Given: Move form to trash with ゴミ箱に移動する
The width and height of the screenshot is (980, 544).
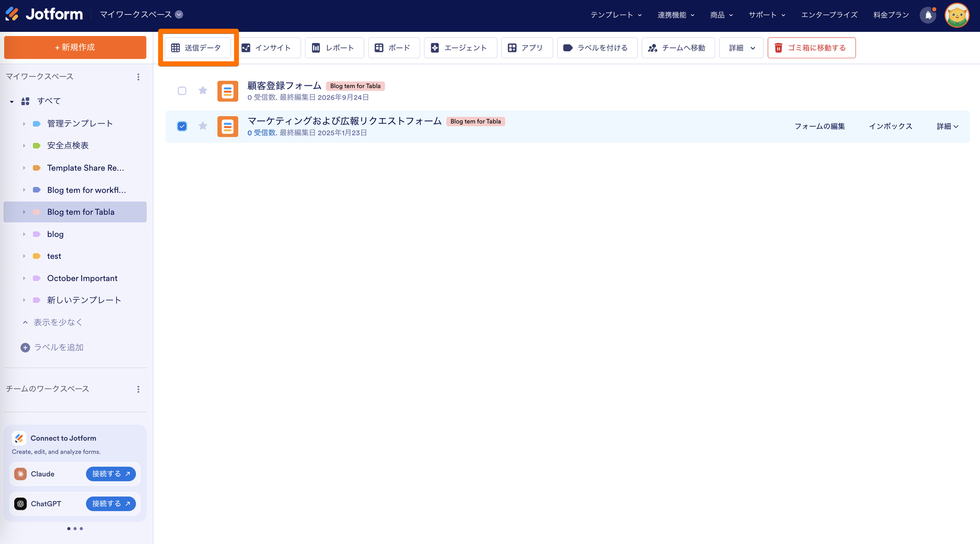Looking at the screenshot, I should (x=812, y=48).
